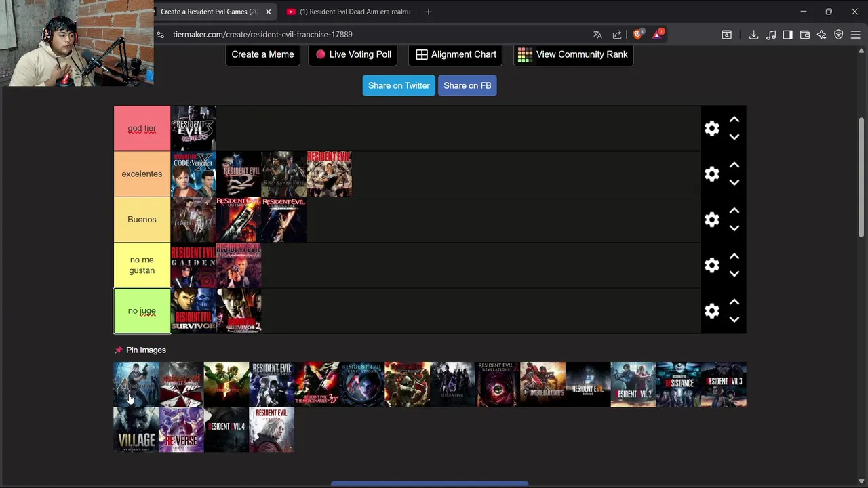Select Resident Evil 3 Nemesis image in god tier

tap(193, 128)
